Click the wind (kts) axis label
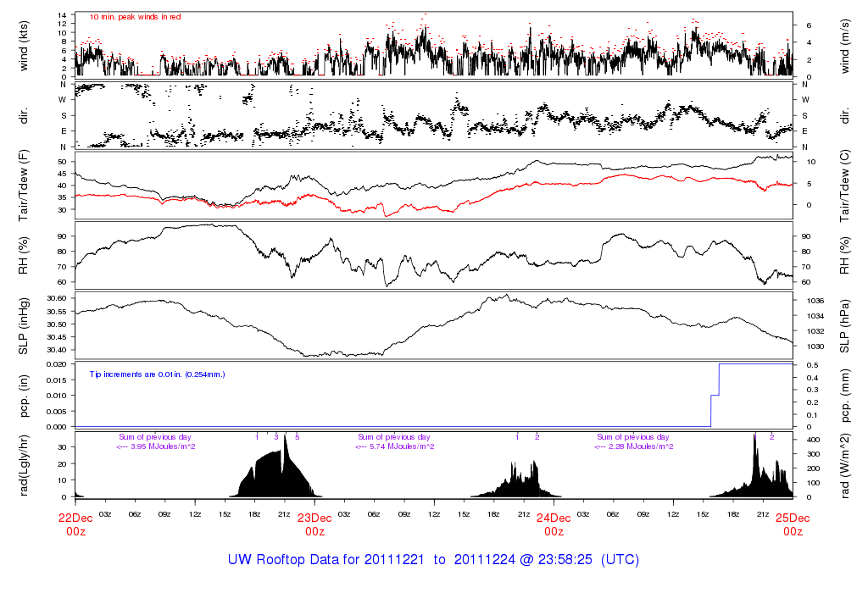 (x=25, y=44)
